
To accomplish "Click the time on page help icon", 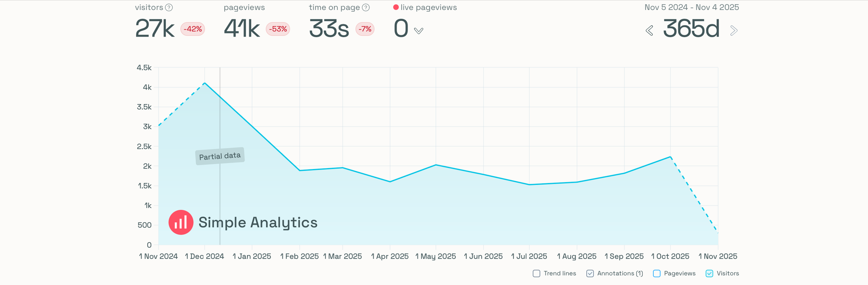I will click(366, 7).
